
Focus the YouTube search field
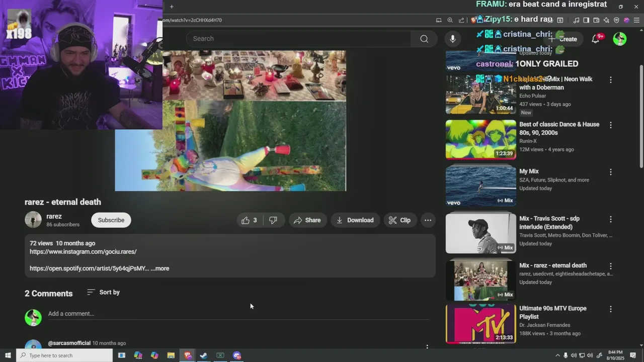[x=299, y=39]
